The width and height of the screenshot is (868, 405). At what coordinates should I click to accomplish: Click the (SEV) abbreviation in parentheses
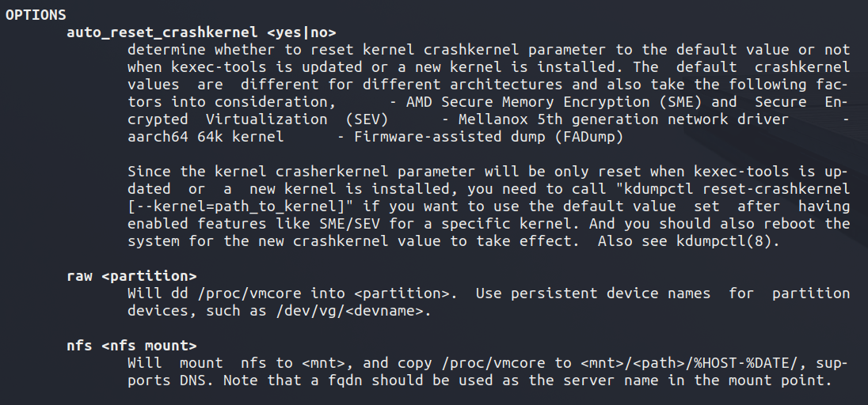click(x=367, y=119)
